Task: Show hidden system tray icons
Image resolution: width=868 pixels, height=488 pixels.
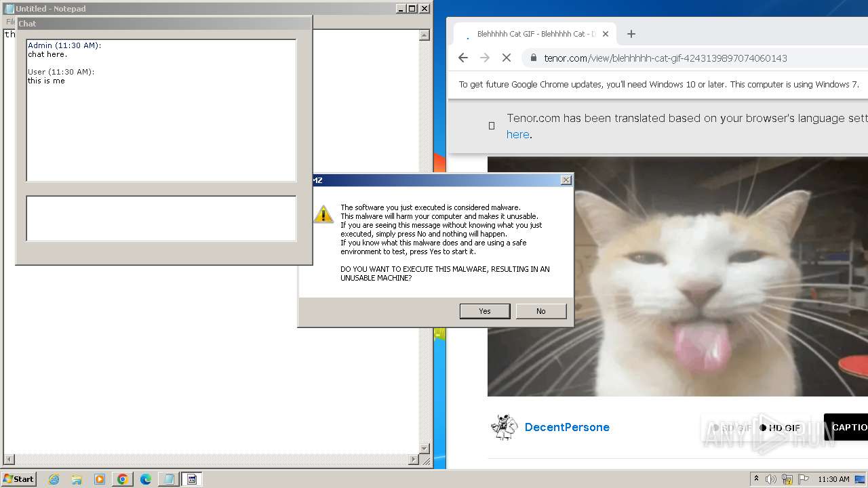Action: point(756,479)
